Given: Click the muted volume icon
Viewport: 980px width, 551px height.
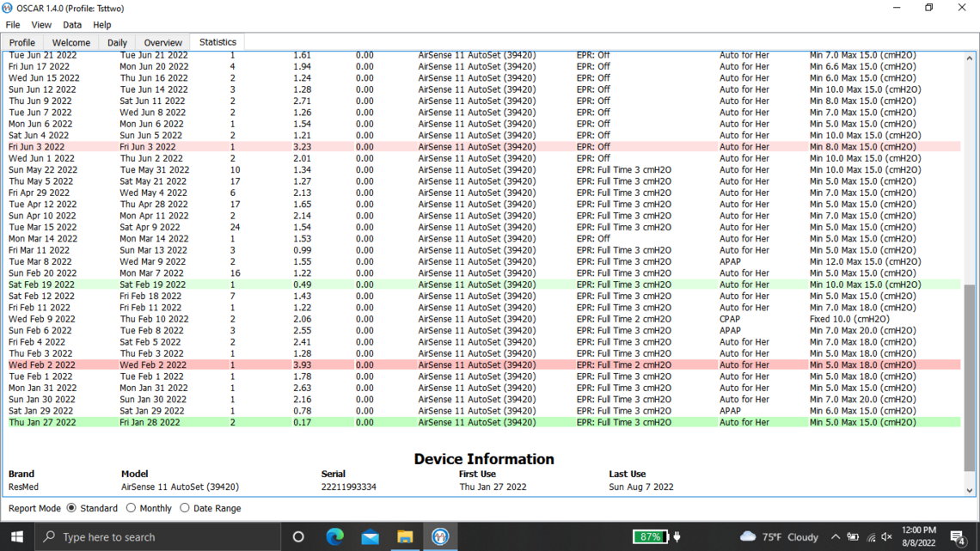Looking at the screenshot, I should [x=886, y=536].
